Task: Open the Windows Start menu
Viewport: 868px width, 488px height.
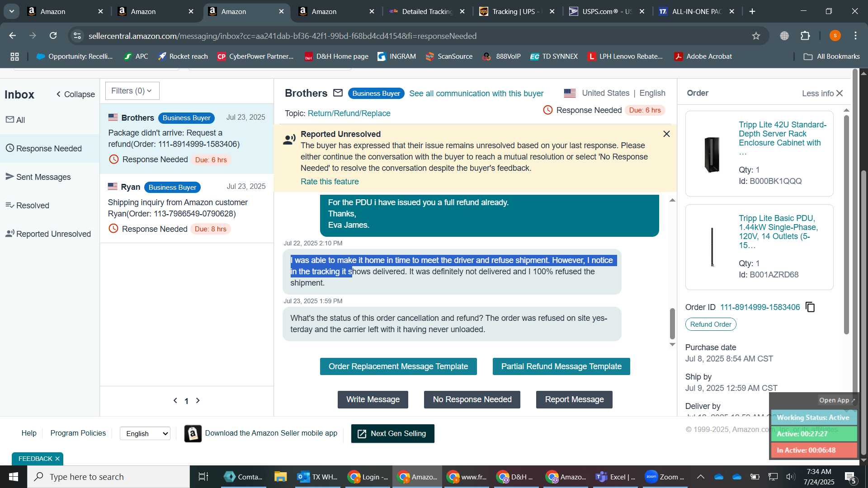Action: [x=13, y=477]
